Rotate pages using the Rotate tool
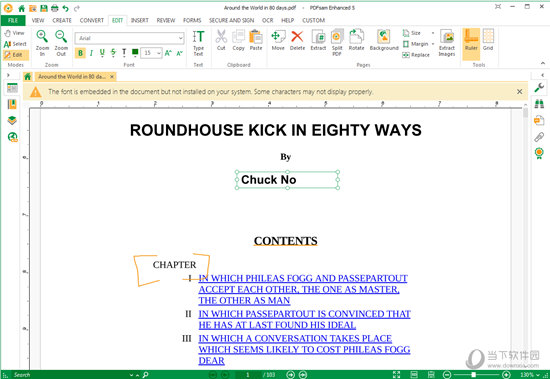550x379 pixels. [356, 40]
